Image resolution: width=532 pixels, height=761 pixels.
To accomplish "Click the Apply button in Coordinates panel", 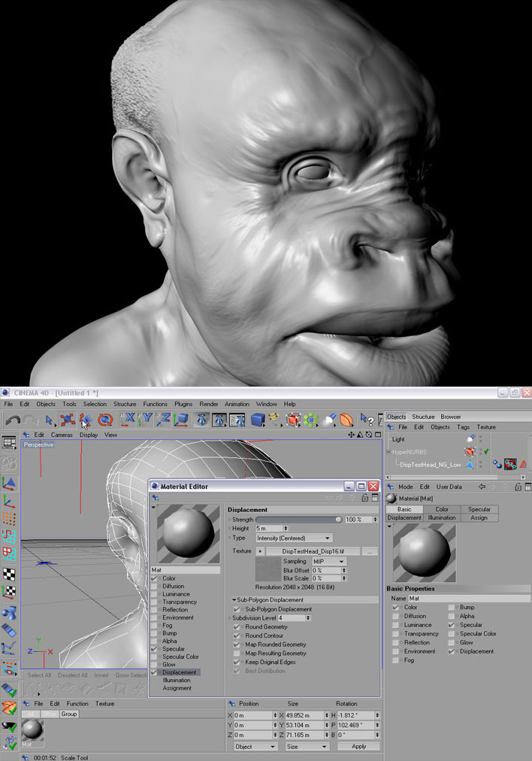I will pyautogui.click(x=358, y=747).
